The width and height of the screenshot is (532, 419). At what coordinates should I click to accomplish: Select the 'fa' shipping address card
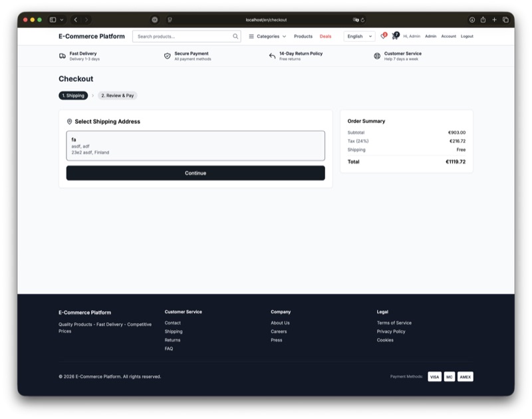[x=196, y=146]
